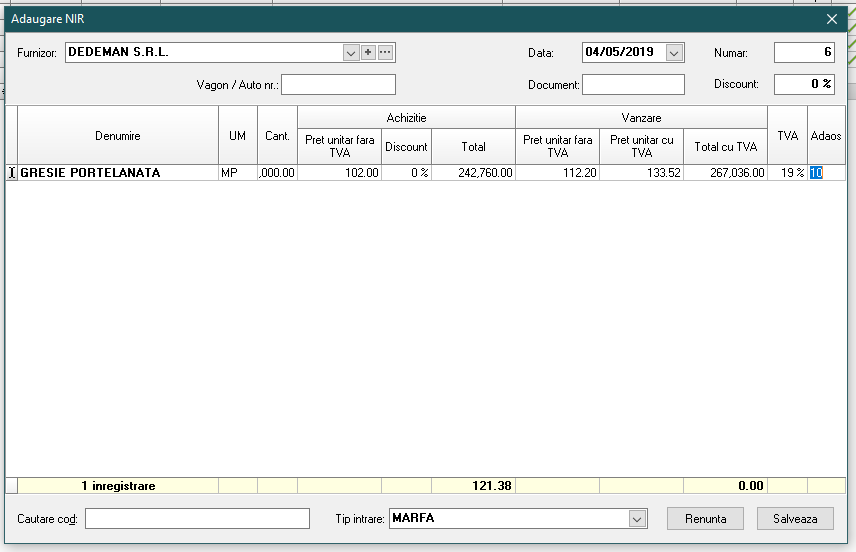This screenshot has height=552, width=856.
Task: Click the Vagon / Auto nr. input field
Action: tap(338, 85)
